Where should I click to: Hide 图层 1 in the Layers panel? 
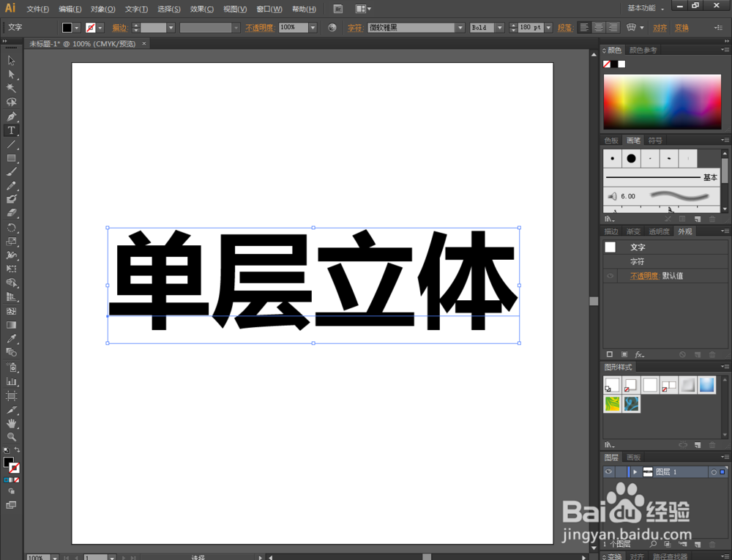pyautogui.click(x=608, y=471)
